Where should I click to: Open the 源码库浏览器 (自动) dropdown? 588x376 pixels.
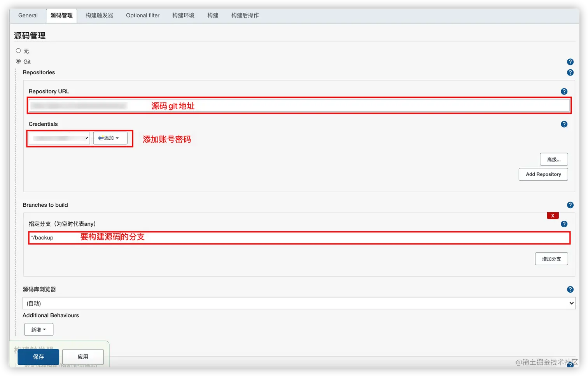point(299,303)
